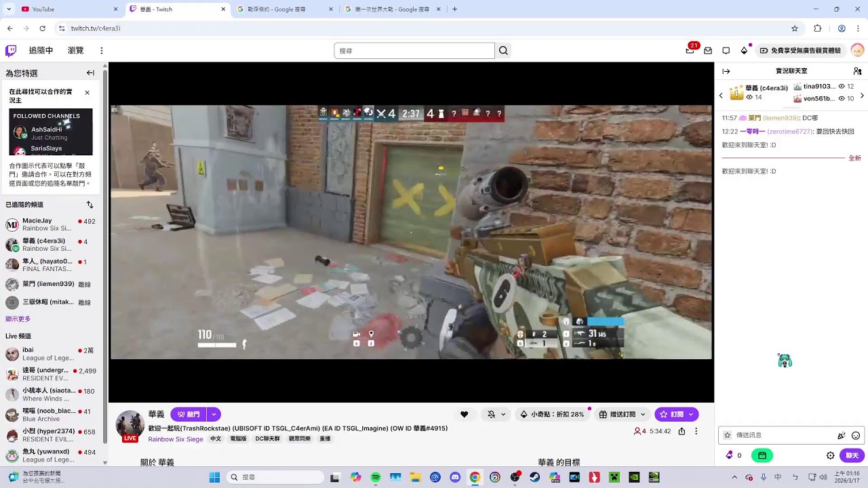Click the 中文 stream tag
This screenshot has height=488, width=868.
click(216, 439)
